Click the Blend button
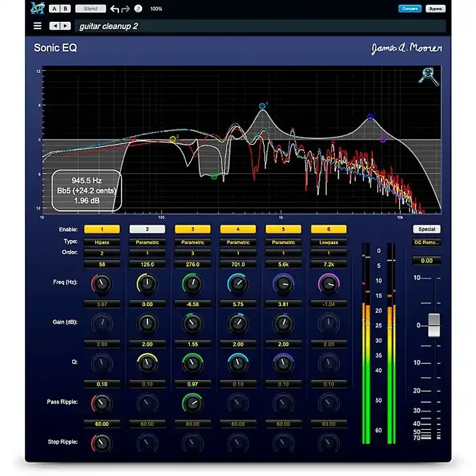Image resolution: width=476 pixels, height=476 pixels. (x=90, y=9)
